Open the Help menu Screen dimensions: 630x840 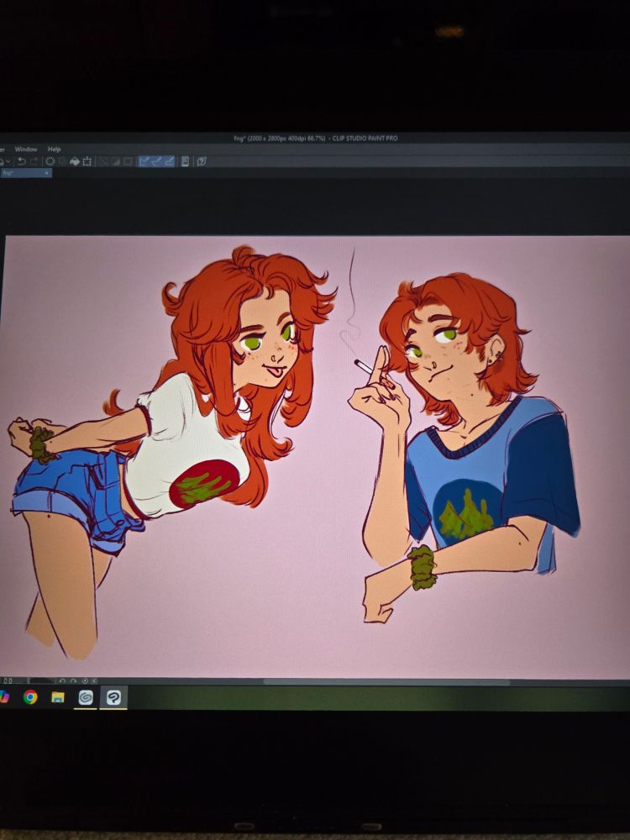click(54, 150)
